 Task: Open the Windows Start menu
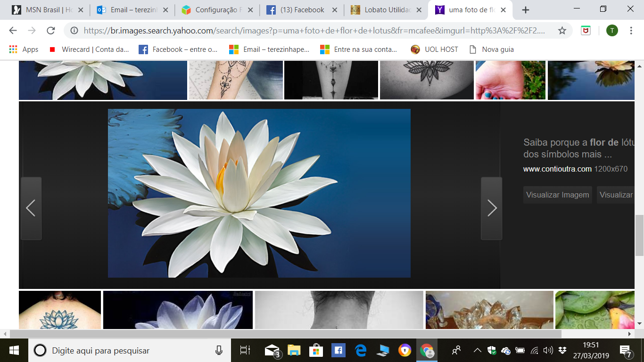tap(14, 350)
